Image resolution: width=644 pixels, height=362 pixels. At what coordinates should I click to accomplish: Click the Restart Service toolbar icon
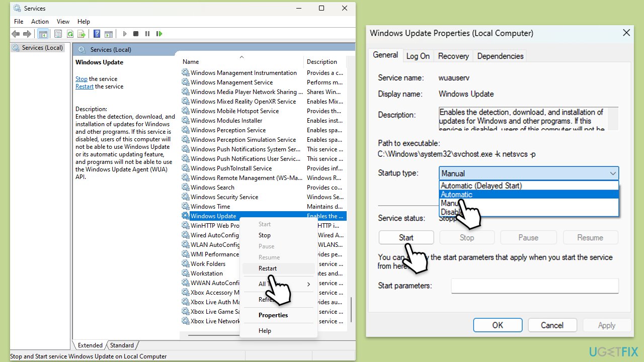(x=159, y=34)
